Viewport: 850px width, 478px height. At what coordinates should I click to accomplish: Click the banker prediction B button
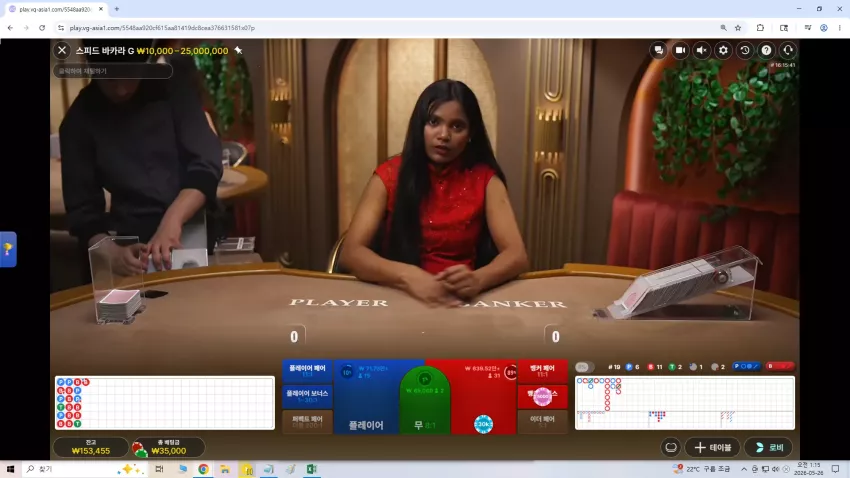(x=780, y=366)
